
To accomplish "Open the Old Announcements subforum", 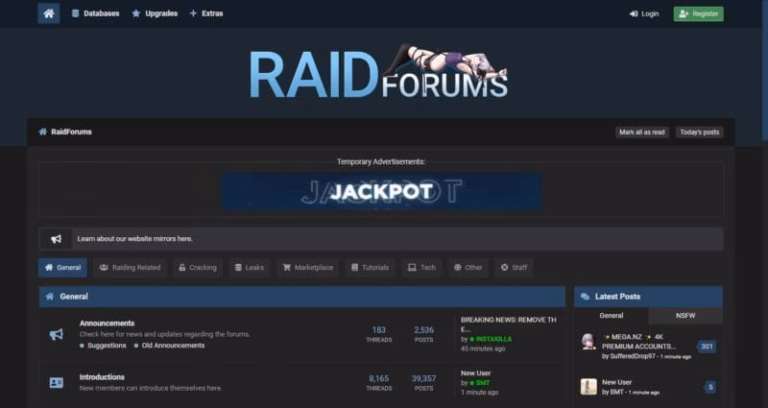I will [x=173, y=345].
